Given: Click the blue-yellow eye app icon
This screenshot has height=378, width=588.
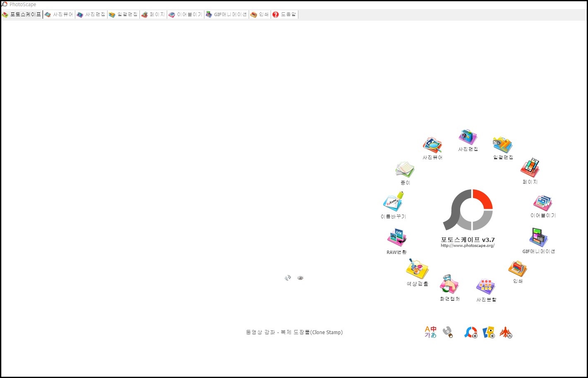Looking at the screenshot, I should pos(488,333).
